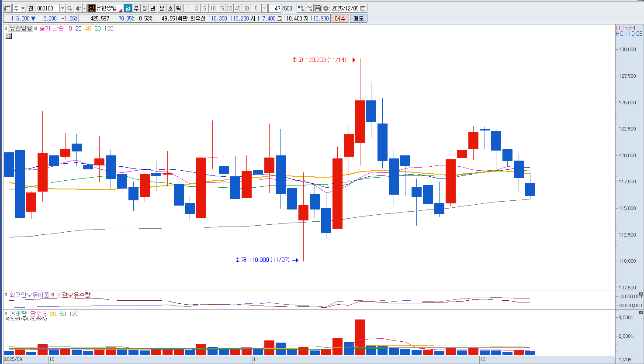644x364 pixels.
Task: Expand the stock code 000100 dropdown
Action: 62,8
